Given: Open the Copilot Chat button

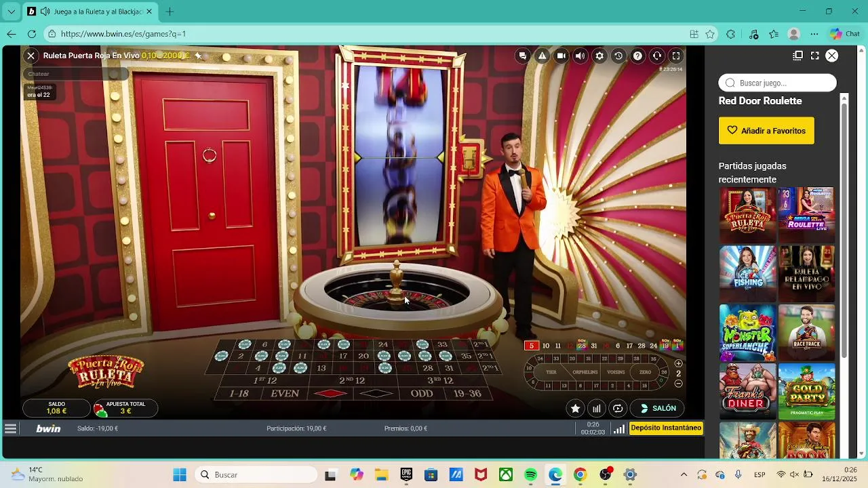Looking at the screenshot, I should click(x=844, y=34).
